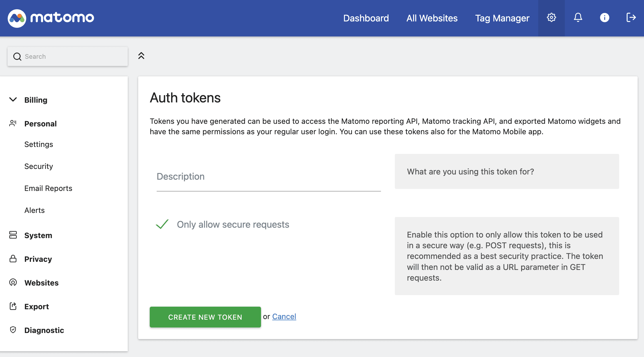Image resolution: width=644 pixels, height=357 pixels.
Task: Click the Personal sidebar icon
Action: click(x=13, y=123)
